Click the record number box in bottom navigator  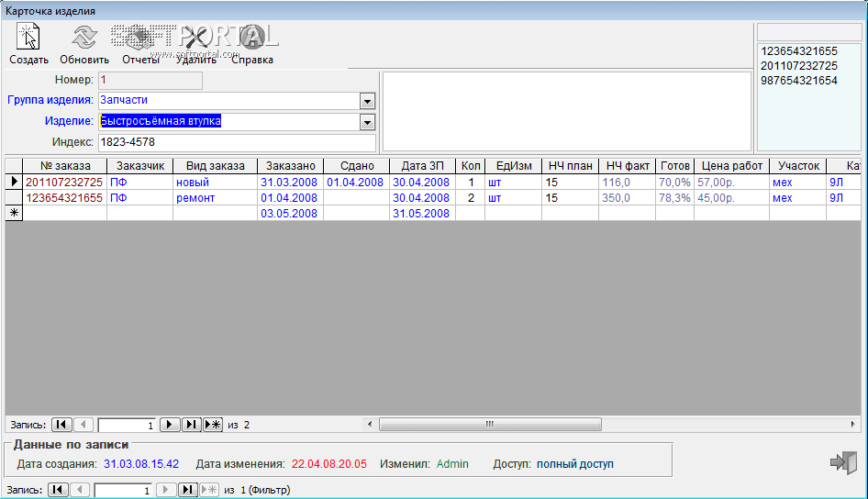pyautogui.click(x=123, y=490)
